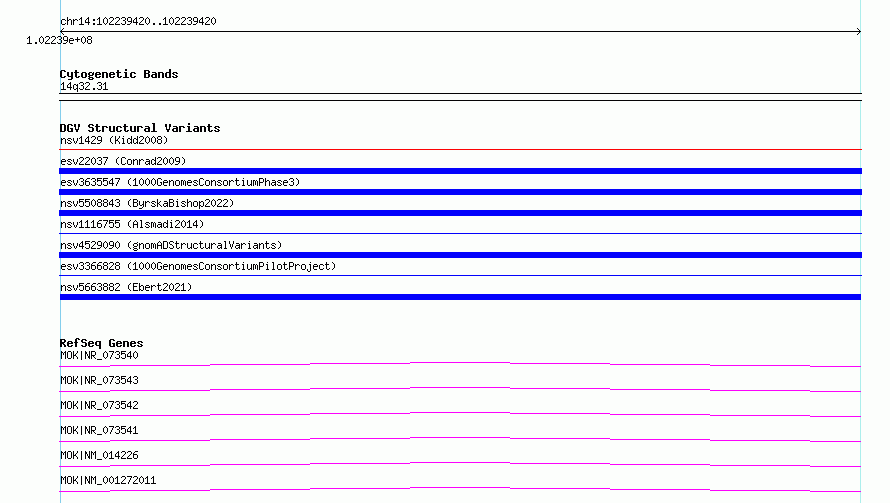
Task: Click the magenta line under MOK|NR_073542
Action: pos(460,414)
